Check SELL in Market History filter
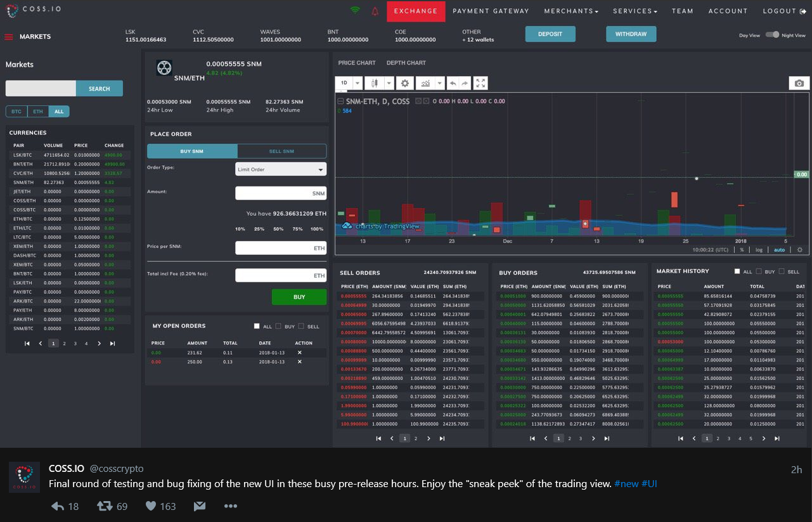Screen dimensions: 812x522 pos(781,271)
